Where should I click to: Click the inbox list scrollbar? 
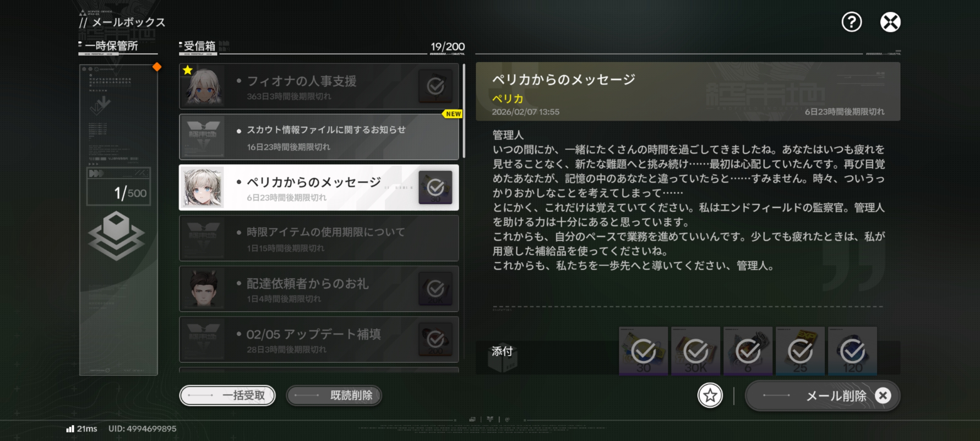click(464, 111)
